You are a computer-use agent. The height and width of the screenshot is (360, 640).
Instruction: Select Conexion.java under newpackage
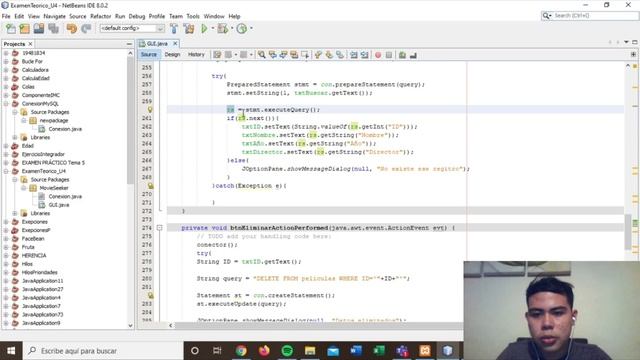[65, 129]
